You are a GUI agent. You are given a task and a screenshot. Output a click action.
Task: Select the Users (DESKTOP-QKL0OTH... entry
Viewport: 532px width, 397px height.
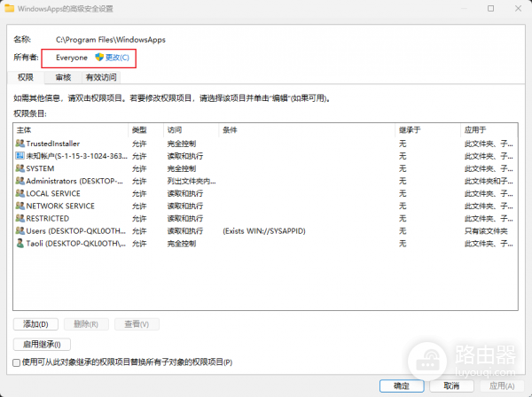[265, 231]
